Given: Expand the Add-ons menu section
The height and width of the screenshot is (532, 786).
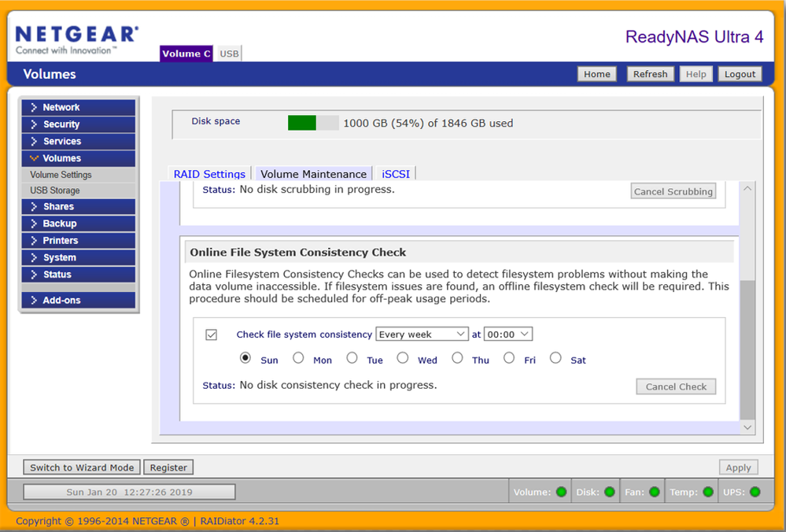Looking at the screenshot, I should (78, 301).
